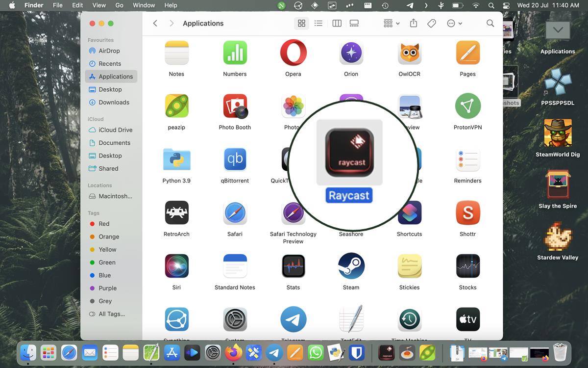Select SteamWorld Dig desktop icon
The image size is (588, 368).
558,133
